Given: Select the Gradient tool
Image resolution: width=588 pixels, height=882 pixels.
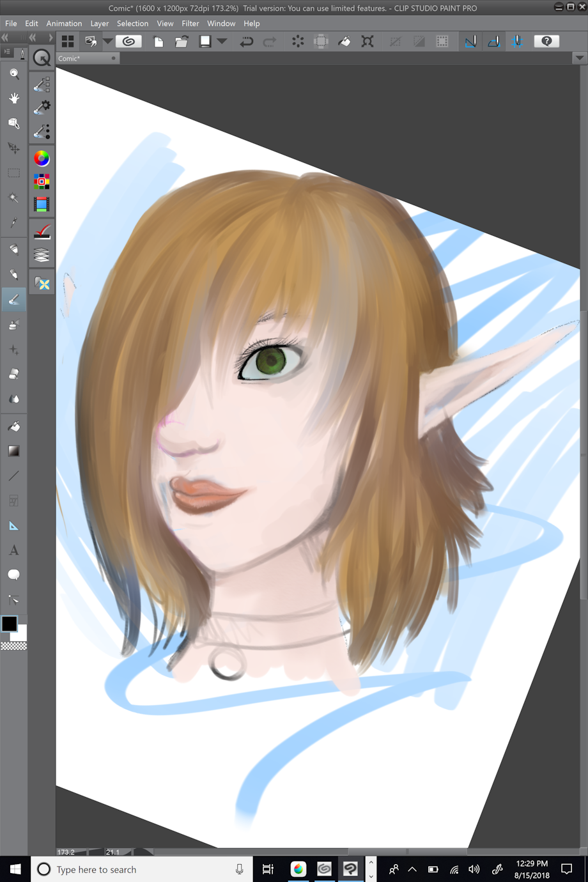Looking at the screenshot, I should pyautogui.click(x=13, y=451).
